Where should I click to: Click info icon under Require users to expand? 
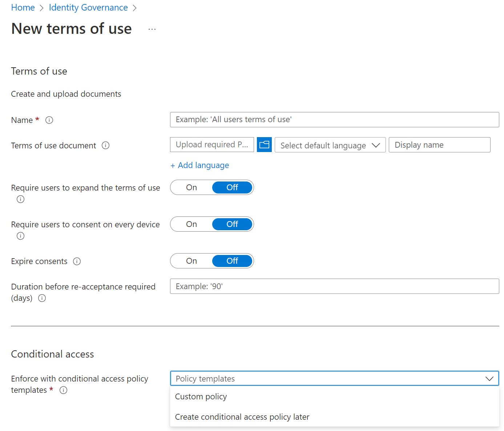(20, 199)
